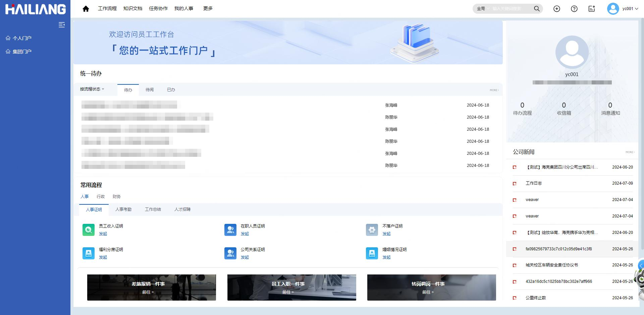Open the 差旅报销一件事 banner
The width and height of the screenshot is (644, 315).
point(152,288)
